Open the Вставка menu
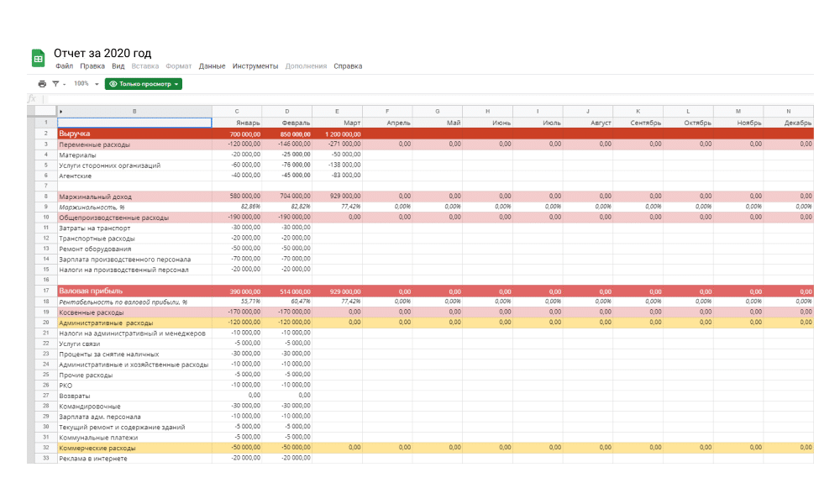This screenshot has height=504, width=840. tap(145, 66)
